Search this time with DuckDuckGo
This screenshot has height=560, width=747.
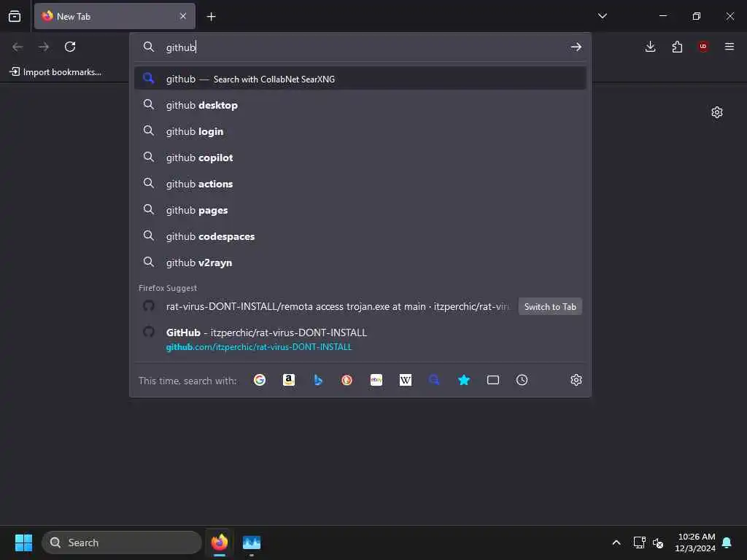(347, 379)
